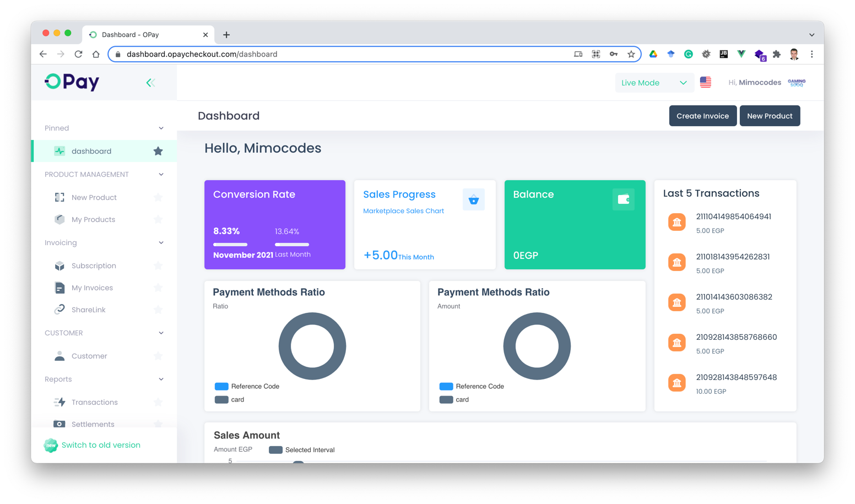
Task: Open transaction 210928143848597648 bank icon
Action: point(677,383)
